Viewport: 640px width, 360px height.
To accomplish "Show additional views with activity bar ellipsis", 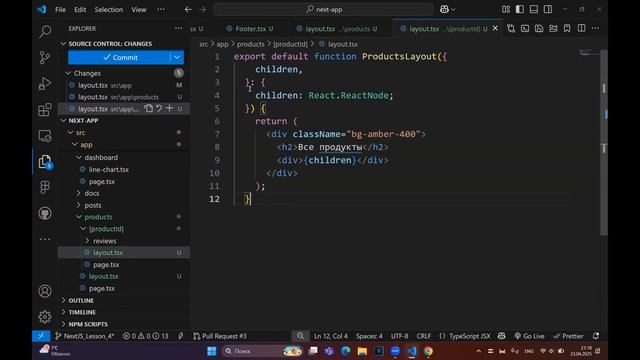I will coord(45,239).
